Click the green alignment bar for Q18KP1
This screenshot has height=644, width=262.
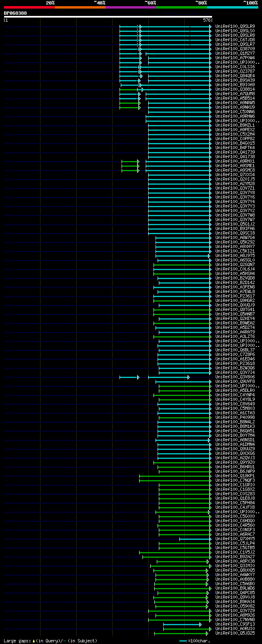pos(175,476)
